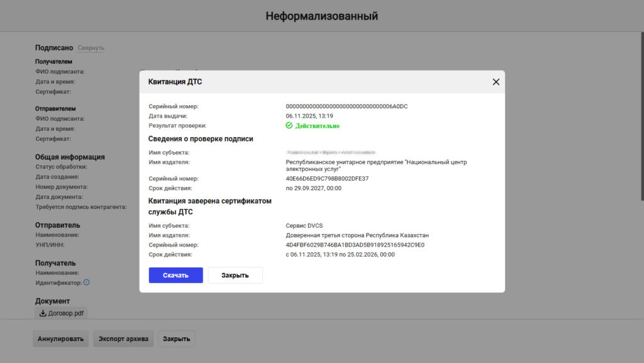This screenshot has height=363, width=644.
Task: Click the Квитанция ДТС dialog title
Action: (x=175, y=82)
